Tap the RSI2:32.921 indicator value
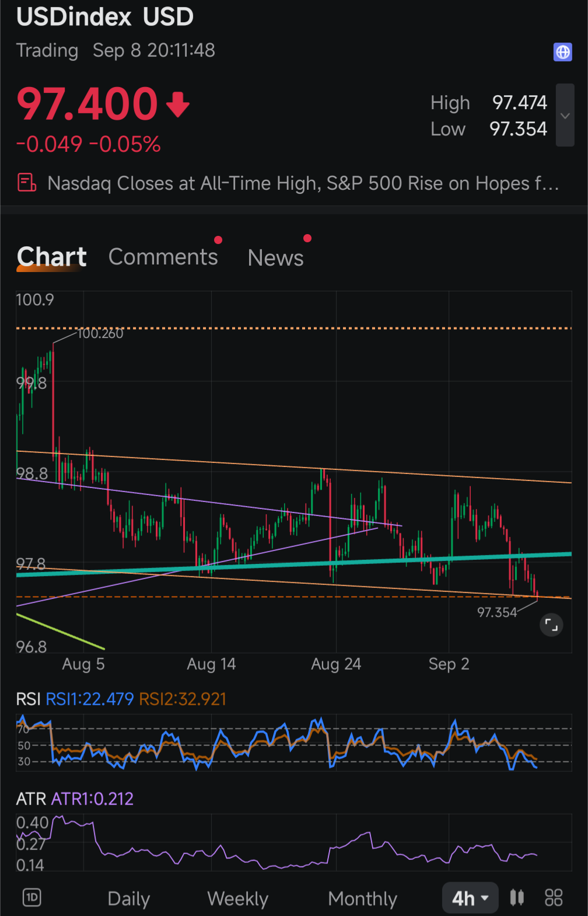The width and height of the screenshot is (588, 916). tap(183, 699)
